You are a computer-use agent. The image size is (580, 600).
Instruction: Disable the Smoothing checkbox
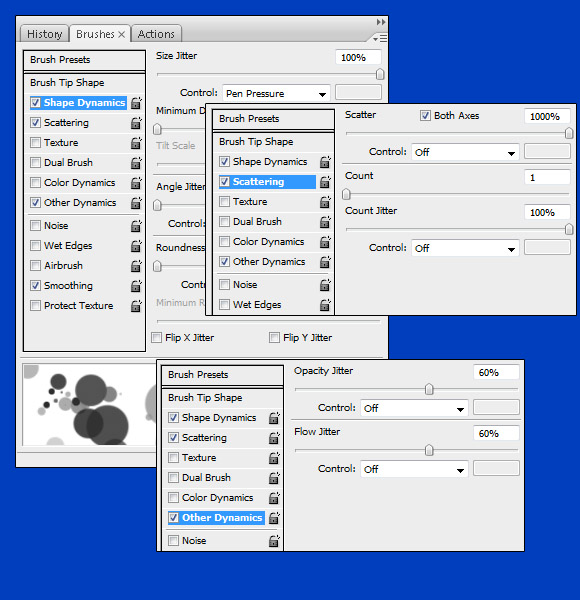(35, 285)
